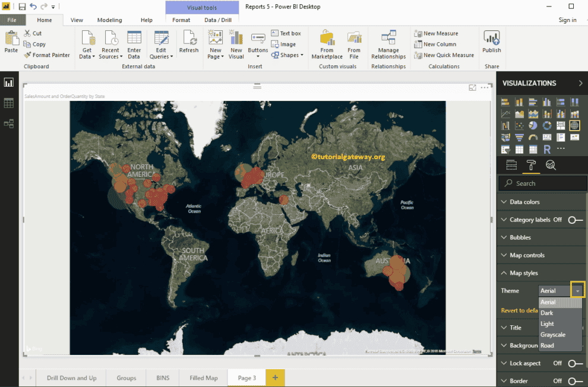Screen dimensions: 588x387
Task: Expand the Data colors section
Action: (524, 202)
